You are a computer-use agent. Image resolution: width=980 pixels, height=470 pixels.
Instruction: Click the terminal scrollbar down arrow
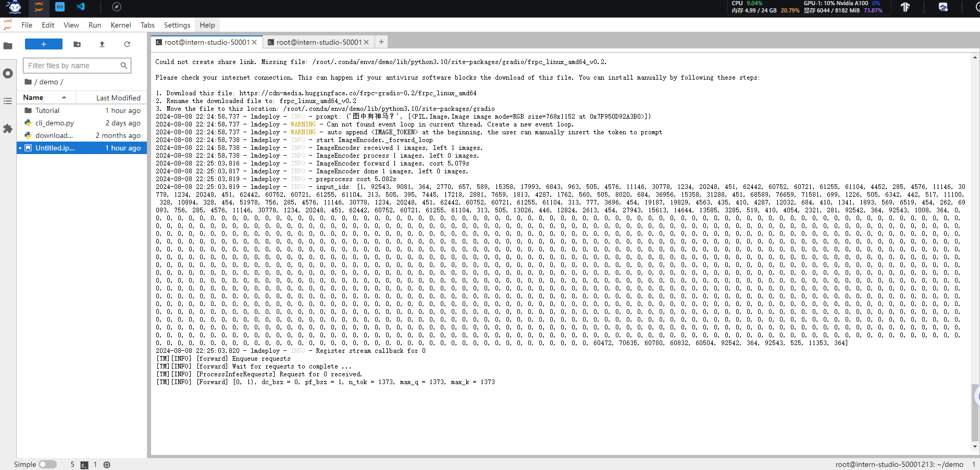point(975,447)
